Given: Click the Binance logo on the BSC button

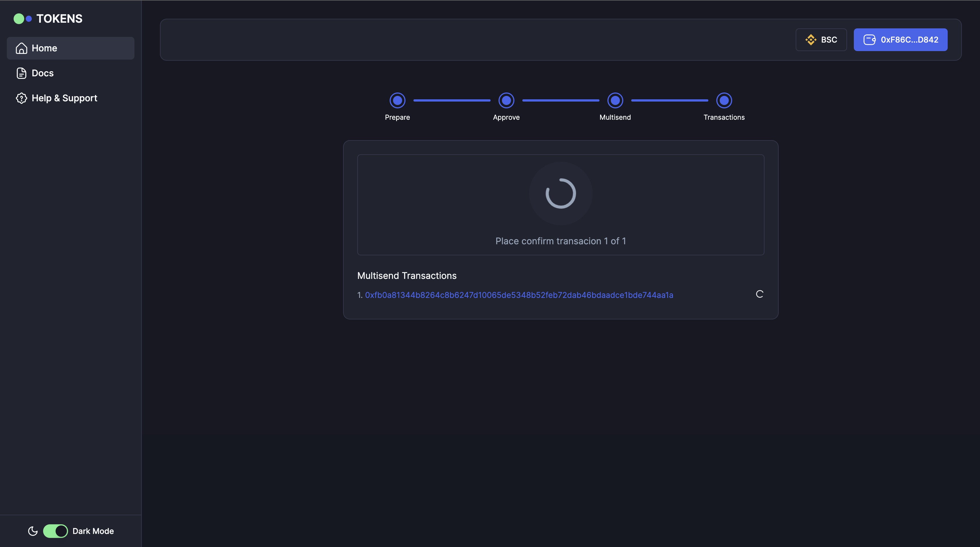Looking at the screenshot, I should (812, 40).
